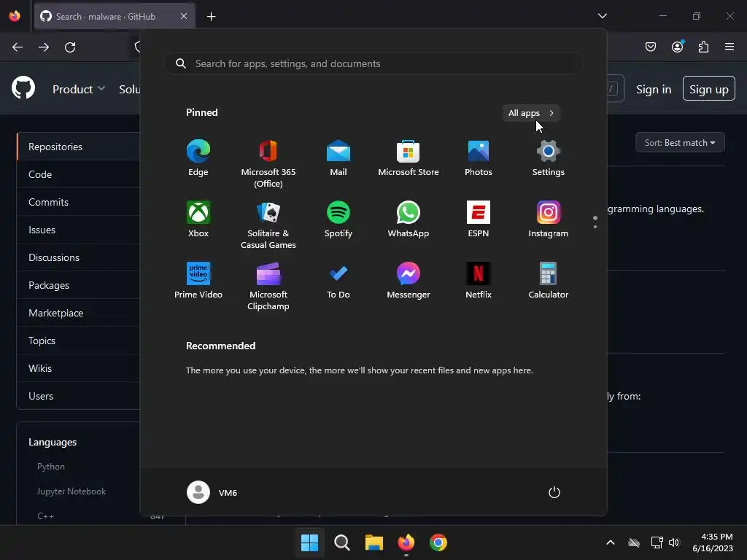
Task: Filter results by Users
Action: pyautogui.click(x=79, y=396)
